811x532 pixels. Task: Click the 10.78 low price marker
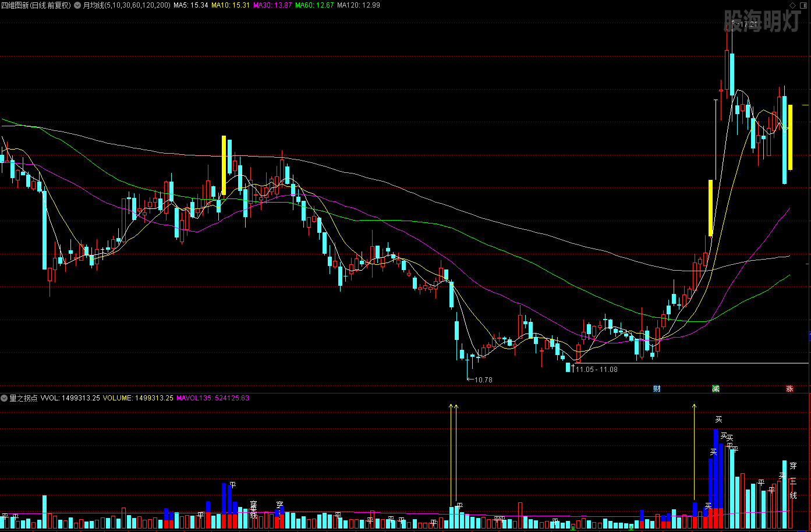(x=483, y=380)
